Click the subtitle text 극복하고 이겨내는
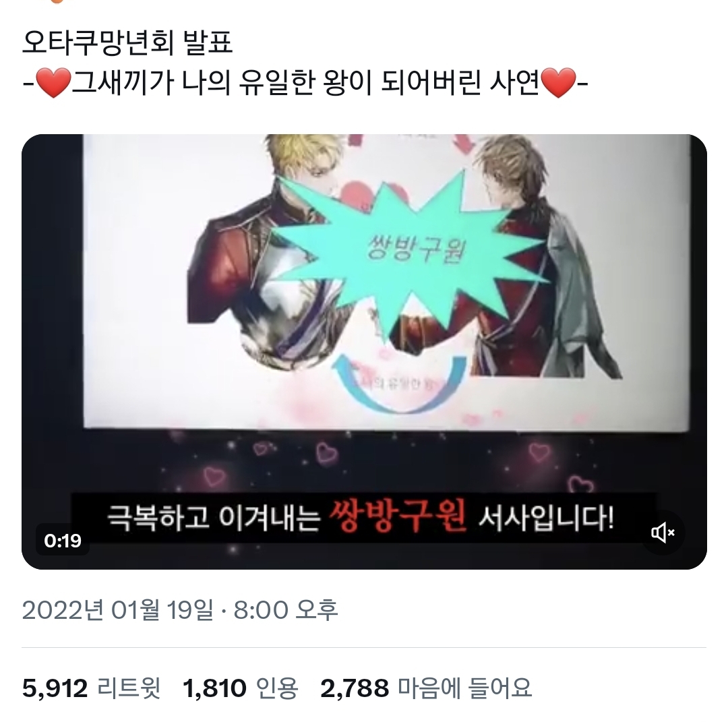Image resolution: width=728 pixels, height=722 pixels. pyautogui.click(x=214, y=517)
